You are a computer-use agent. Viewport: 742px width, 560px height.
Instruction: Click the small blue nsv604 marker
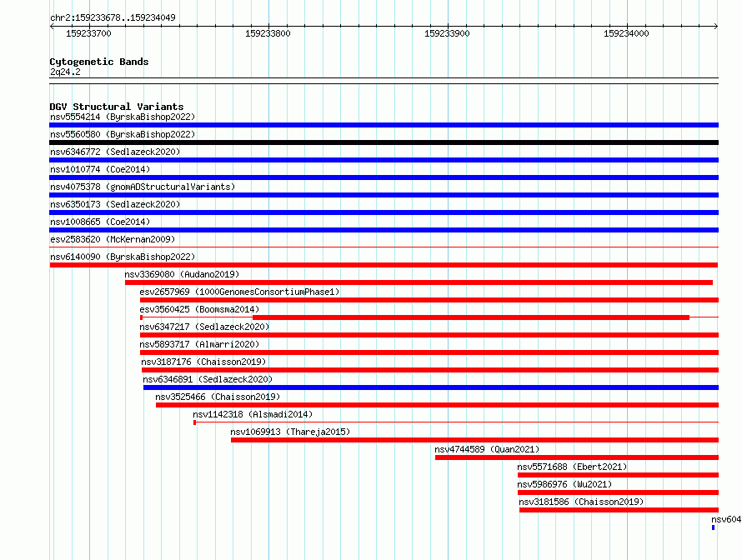tap(713, 527)
